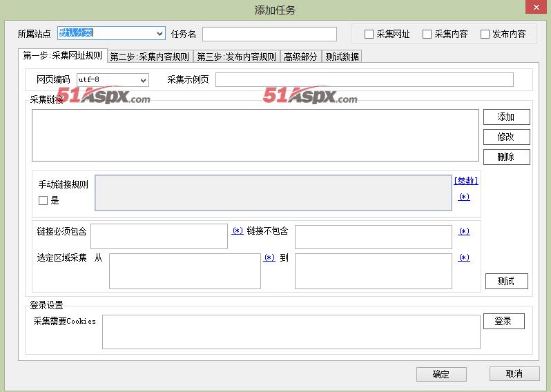Go to the 测试数据 tab
Image resolution: width=551 pixels, height=392 pixels.
click(342, 57)
